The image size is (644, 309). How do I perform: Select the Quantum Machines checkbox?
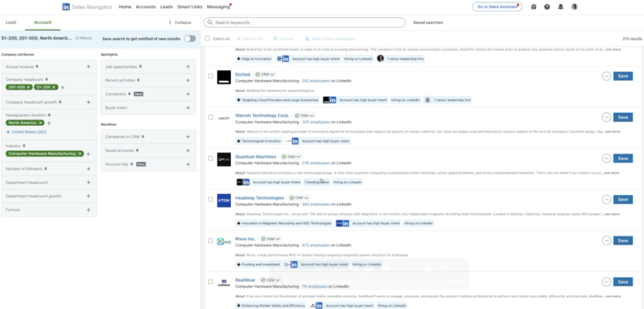(210, 158)
